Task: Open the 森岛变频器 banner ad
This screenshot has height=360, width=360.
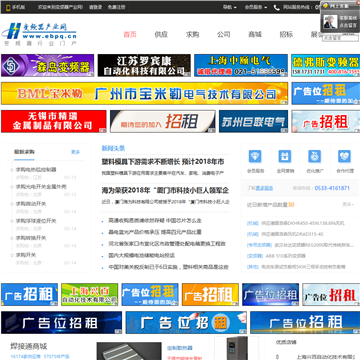Action: [48, 65]
